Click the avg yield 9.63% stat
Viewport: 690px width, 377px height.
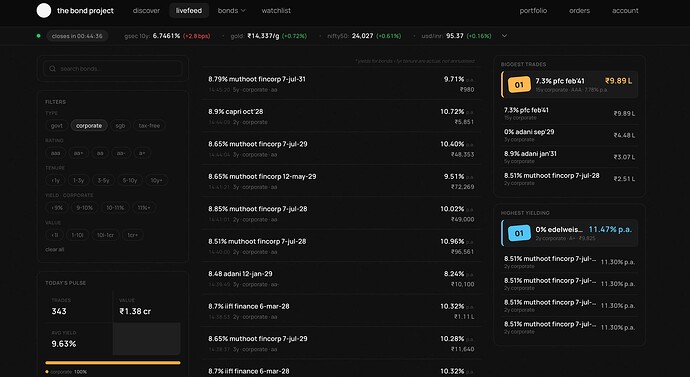[64, 344]
